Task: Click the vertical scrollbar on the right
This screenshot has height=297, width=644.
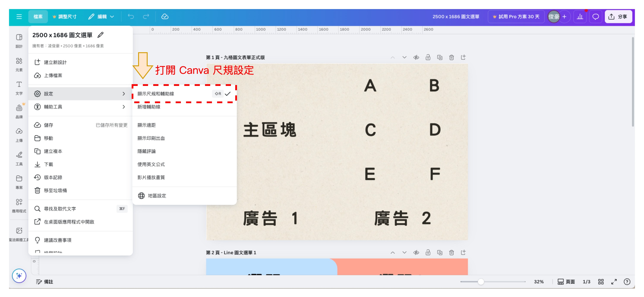Action: (633, 82)
